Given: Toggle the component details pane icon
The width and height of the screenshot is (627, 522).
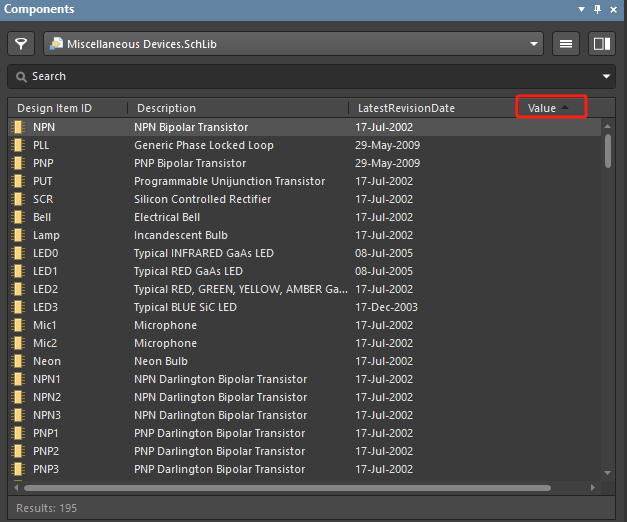Looking at the screenshot, I should tap(601, 44).
